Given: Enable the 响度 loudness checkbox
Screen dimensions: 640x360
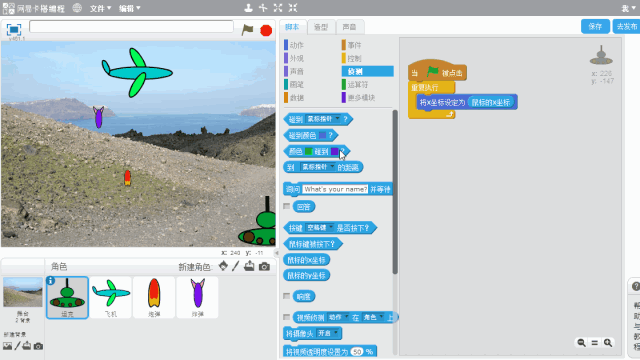Looking at the screenshot, I should (287, 296).
